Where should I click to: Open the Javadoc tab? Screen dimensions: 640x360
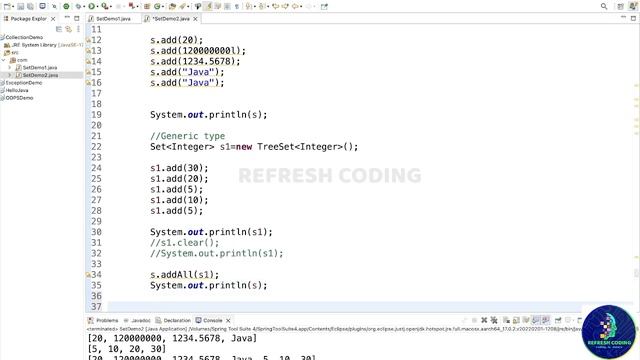pyautogui.click(x=137, y=320)
